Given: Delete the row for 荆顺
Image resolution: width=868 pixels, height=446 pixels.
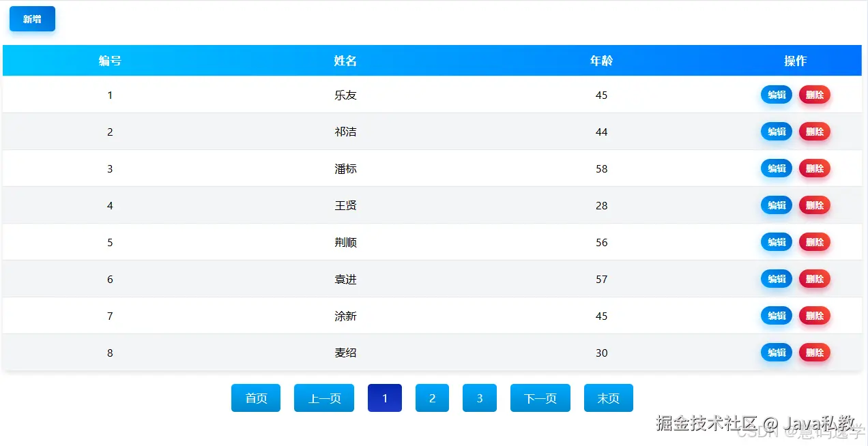Looking at the screenshot, I should [815, 242].
